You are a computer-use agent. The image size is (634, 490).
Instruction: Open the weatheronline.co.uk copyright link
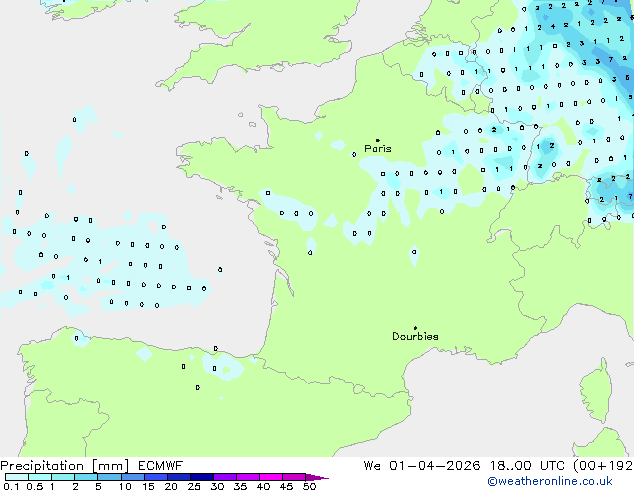[550, 481]
